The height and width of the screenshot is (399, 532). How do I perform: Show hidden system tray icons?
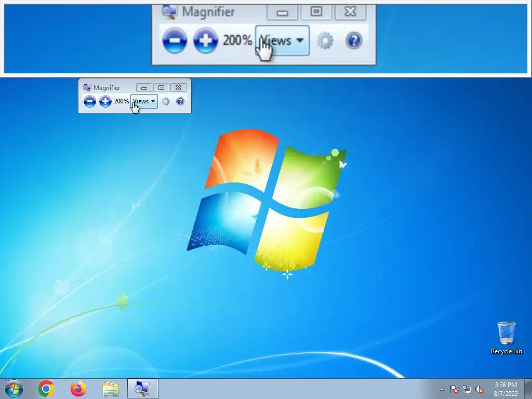pos(442,389)
